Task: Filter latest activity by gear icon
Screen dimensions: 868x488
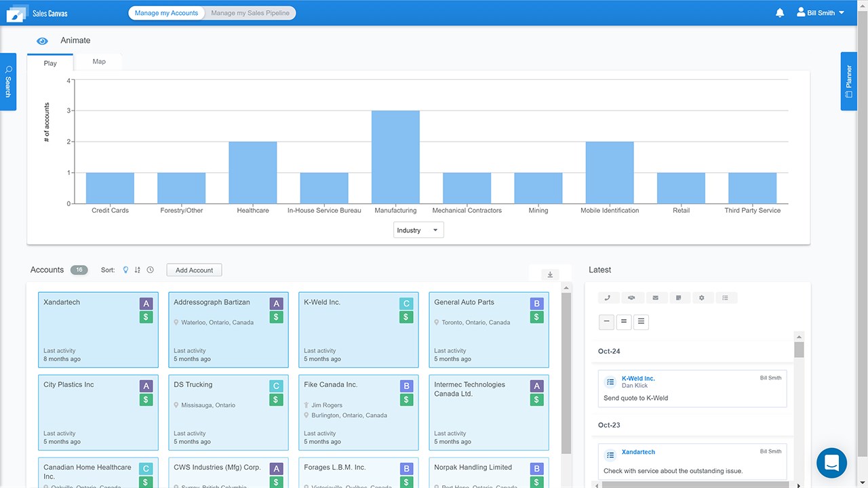Action: 702,298
